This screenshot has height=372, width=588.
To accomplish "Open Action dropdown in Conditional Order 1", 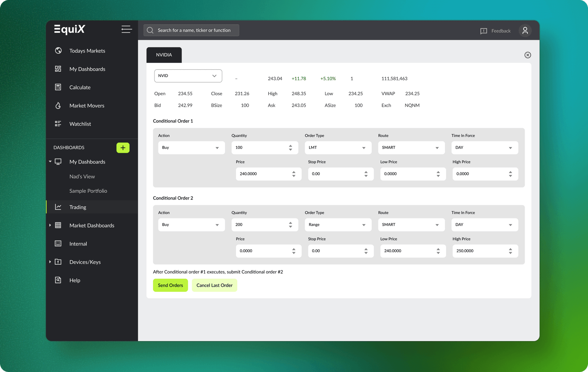I will 191,148.
